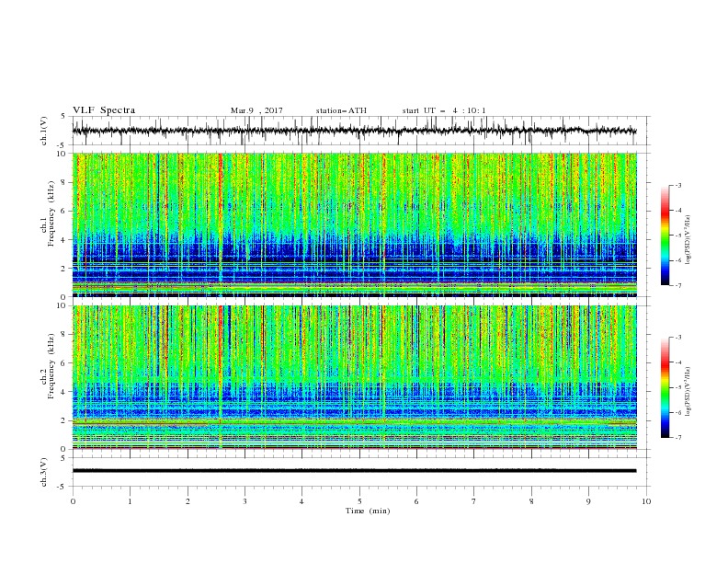Select the "start UT = 4 :10: 1" text
Screen dimensions: 728x563
[444, 110]
